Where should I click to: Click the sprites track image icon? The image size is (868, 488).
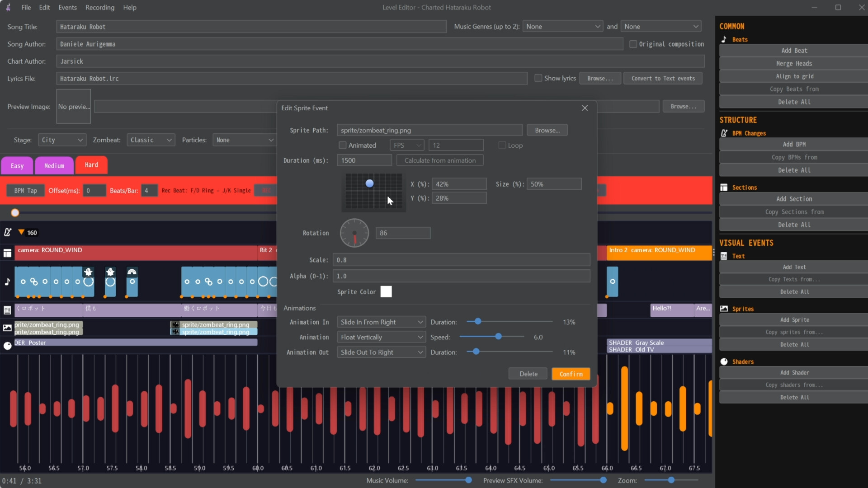click(x=7, y=328)
